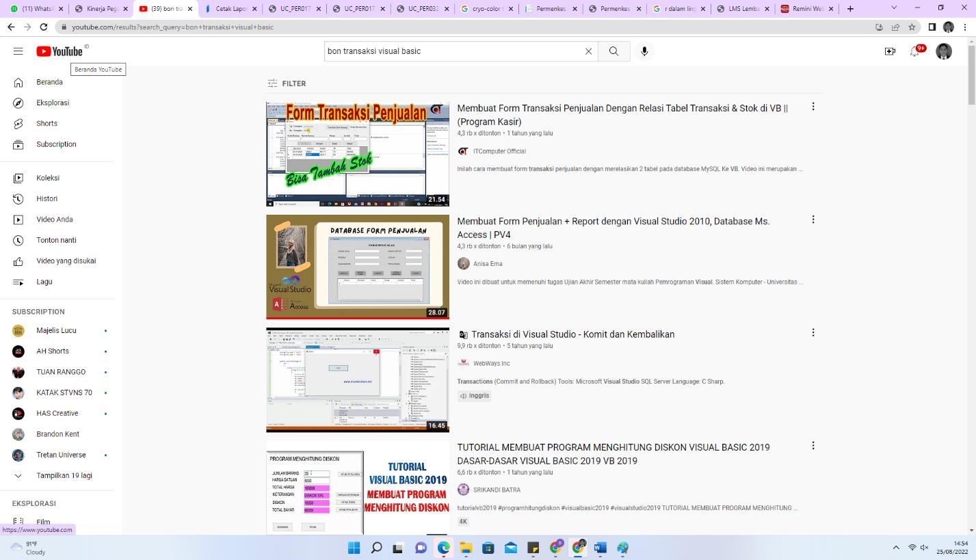Image resolution: width=976 pixels, height=560 pixels.
Task: Open video titled Transaksi di Visual Studio
Action: point(572,334)
